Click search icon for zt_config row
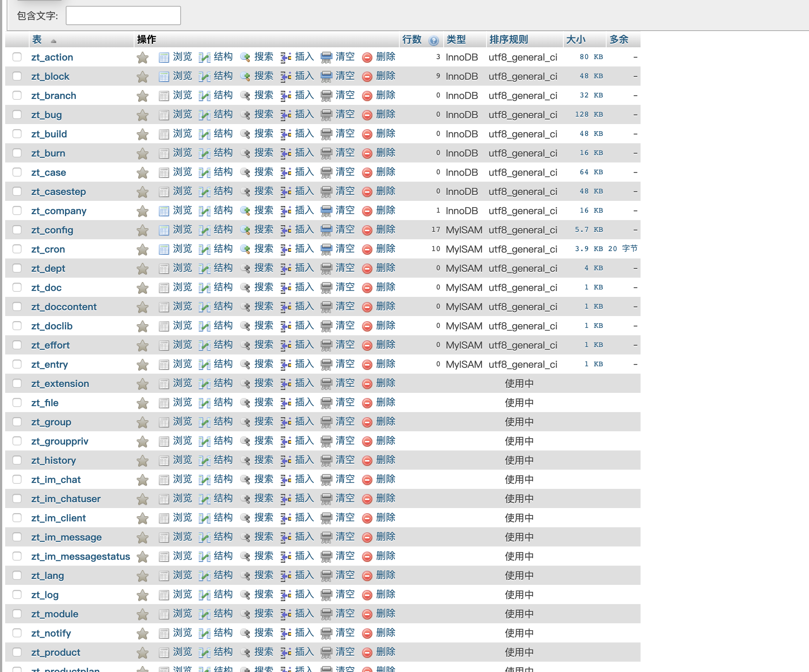Screen dimensions: 809x672 pos(245,230)
